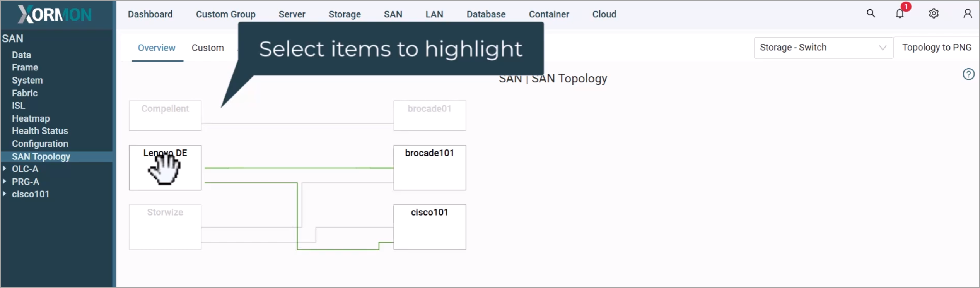
Task: Click the Compellent storage node
Action: (165, 116)
